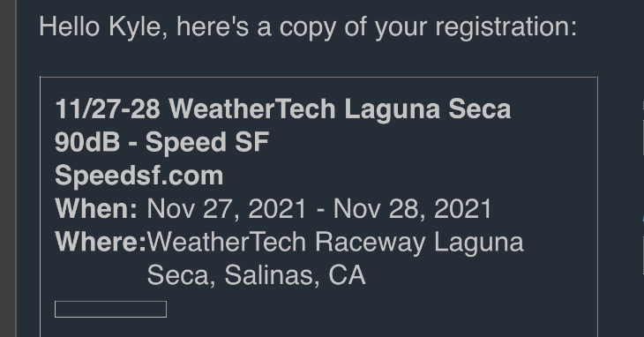Click the Hello Kyle greeting line
This screenshot has height=337, width=644.
[308, 27]
